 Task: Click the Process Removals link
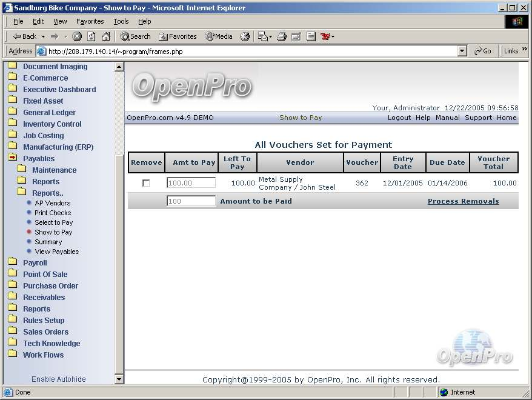pos(463,201)
